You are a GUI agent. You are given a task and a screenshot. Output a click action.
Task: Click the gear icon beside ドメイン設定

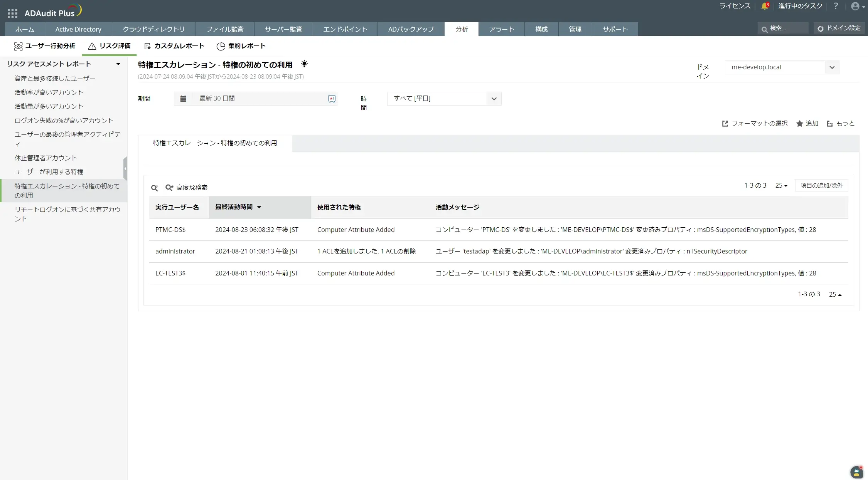tap(820, 29)
